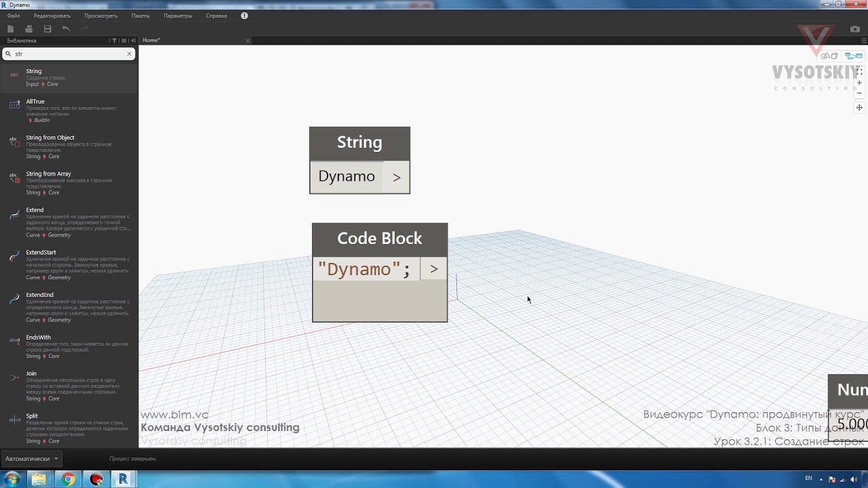Select the Join string node result
This screenshot has width=868, height=488.
coord(69,386)
